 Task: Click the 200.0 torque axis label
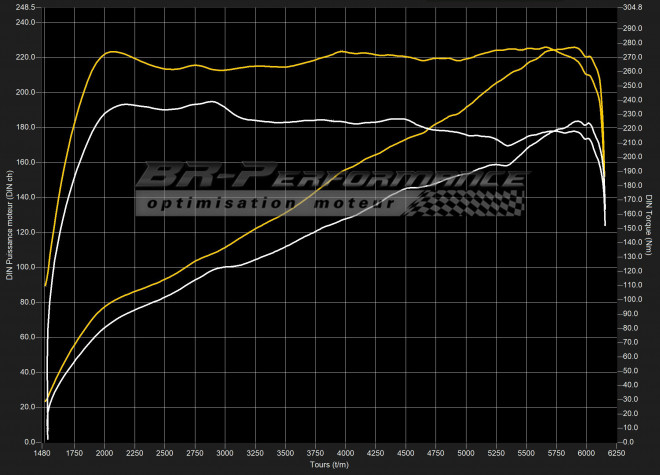coord(632,157)
